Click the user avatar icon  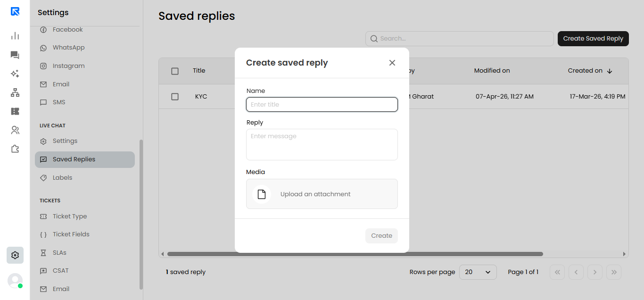pyautogui.click(x=15, y=281)
